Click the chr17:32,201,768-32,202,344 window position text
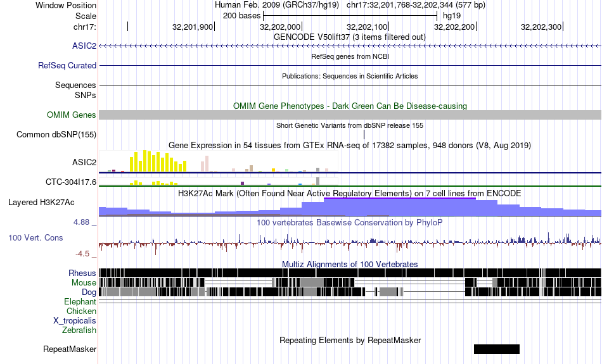This screenshot has width=602, height=364. click(x=416, y=5)
